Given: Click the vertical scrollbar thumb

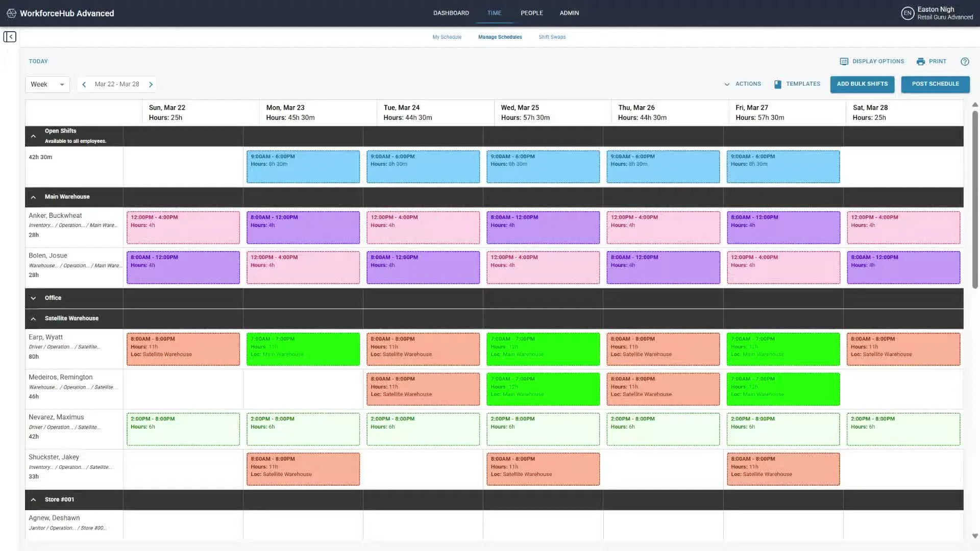Looking at the screenshot, I should point(974,199).
